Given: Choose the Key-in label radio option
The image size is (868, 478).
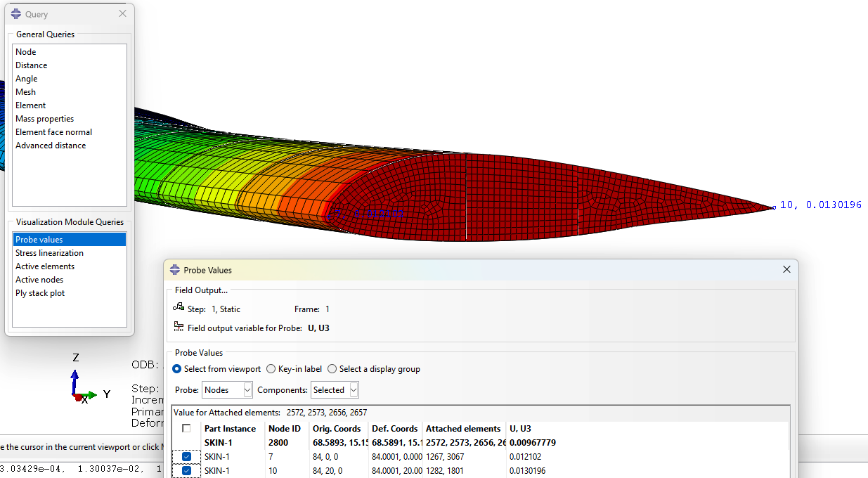Looking at the screenshot, I should pos(271,369).
